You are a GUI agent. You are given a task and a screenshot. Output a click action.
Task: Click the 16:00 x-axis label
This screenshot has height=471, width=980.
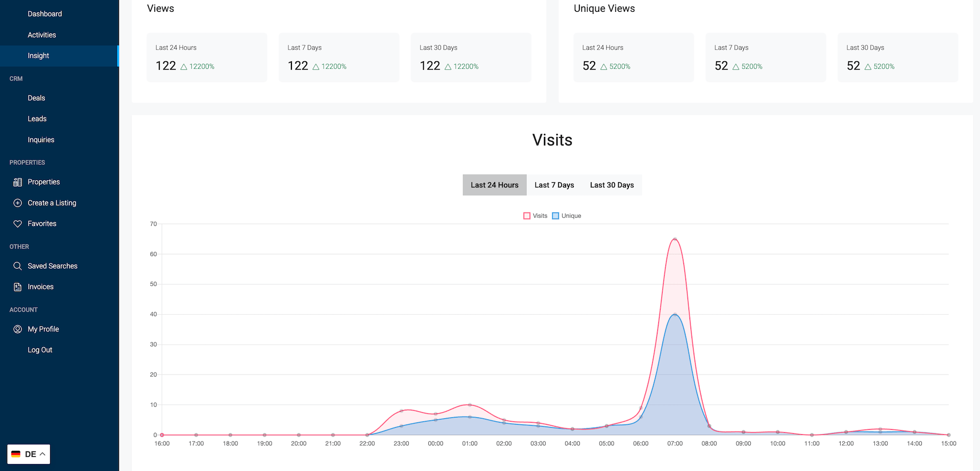click(x=162, y=443)
